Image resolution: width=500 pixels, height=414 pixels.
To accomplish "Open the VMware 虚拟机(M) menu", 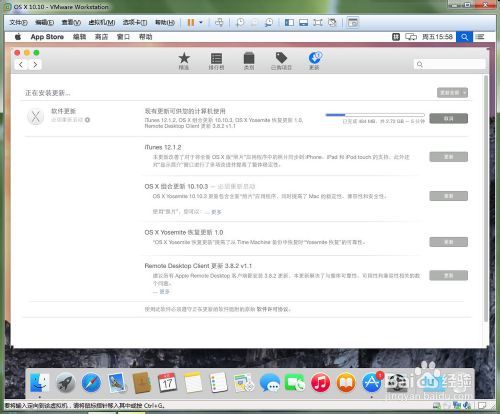I will 102,22.
